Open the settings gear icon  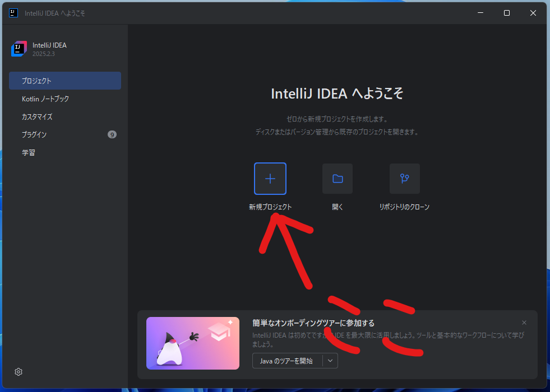pos(18,372)
